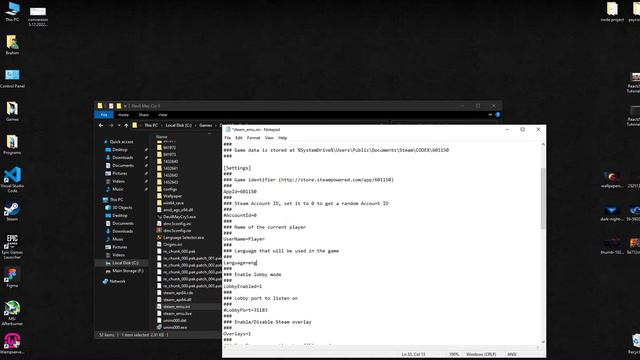Viewport: 640px width, 360px height.
Task: Expand the Explorer ribbon chevron
Action: [490, 115]
